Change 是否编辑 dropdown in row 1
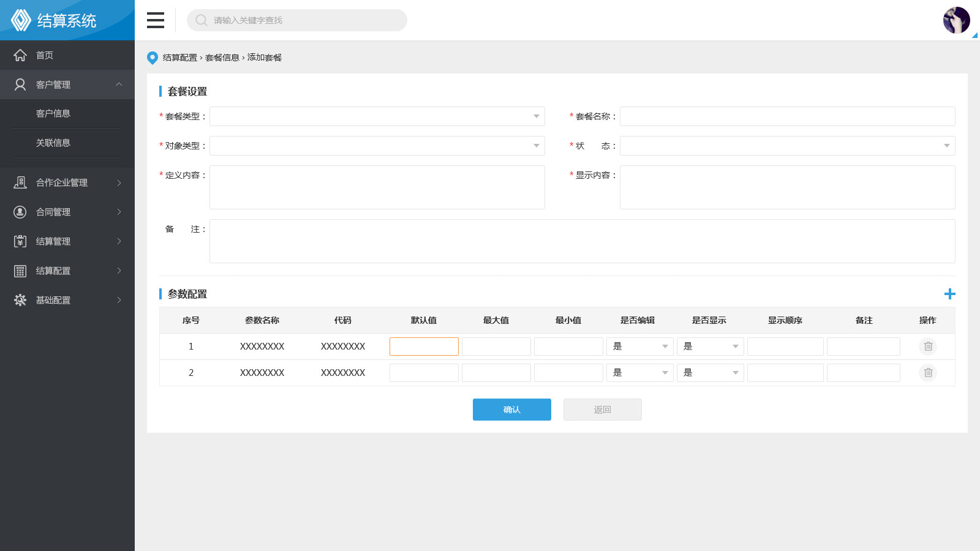This screenshot has height=551, width=980. (639, 347)
